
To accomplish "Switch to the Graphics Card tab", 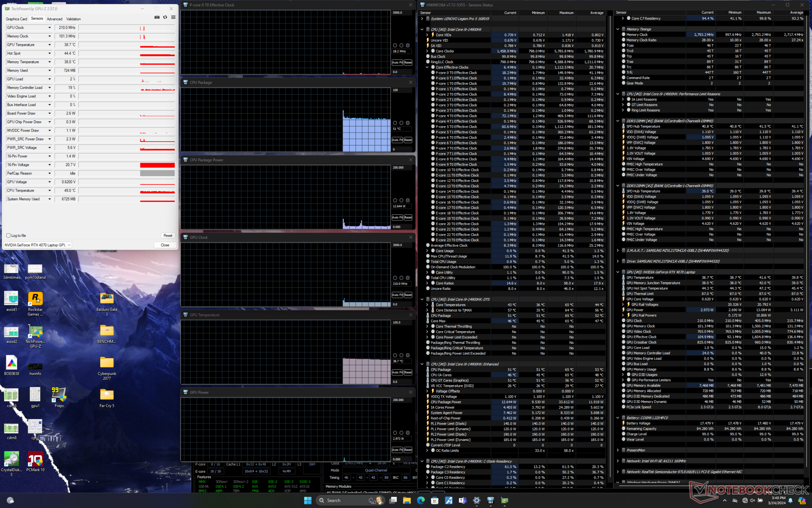I will [x=16, y=19].
